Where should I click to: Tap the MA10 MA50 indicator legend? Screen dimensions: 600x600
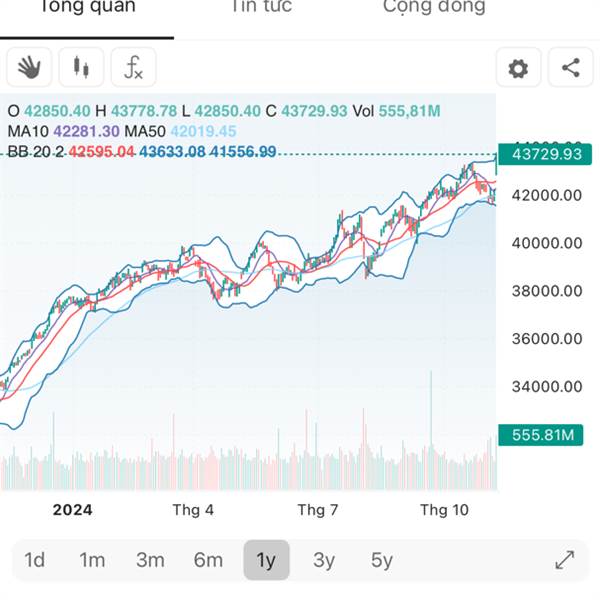pos(122,131)
